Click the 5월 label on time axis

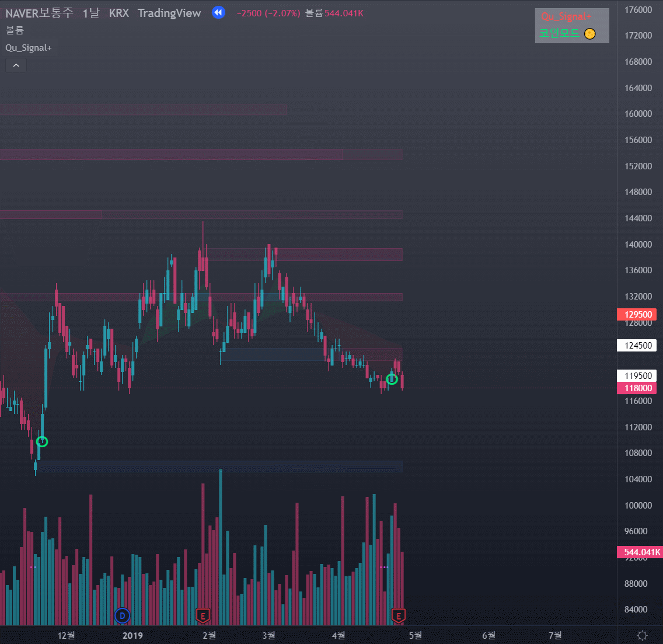pos(415,636)
